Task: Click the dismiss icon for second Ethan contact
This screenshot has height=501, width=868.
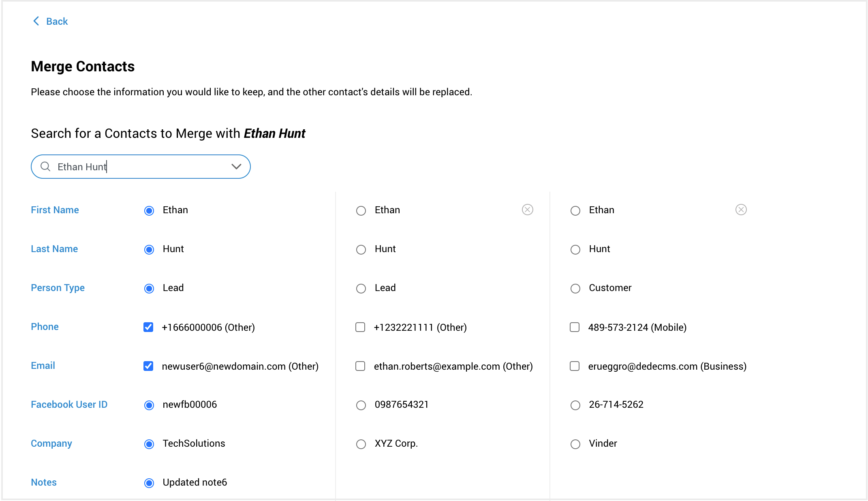Action: click(528, 210)
